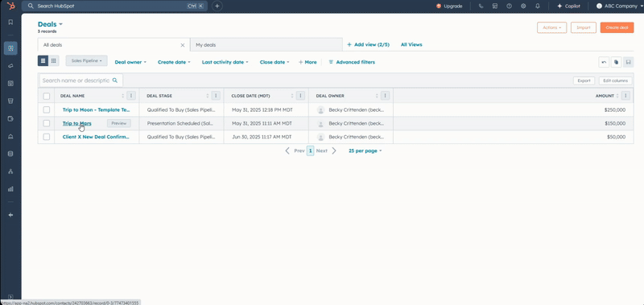Click the clone view icon

tap(616, 62)
